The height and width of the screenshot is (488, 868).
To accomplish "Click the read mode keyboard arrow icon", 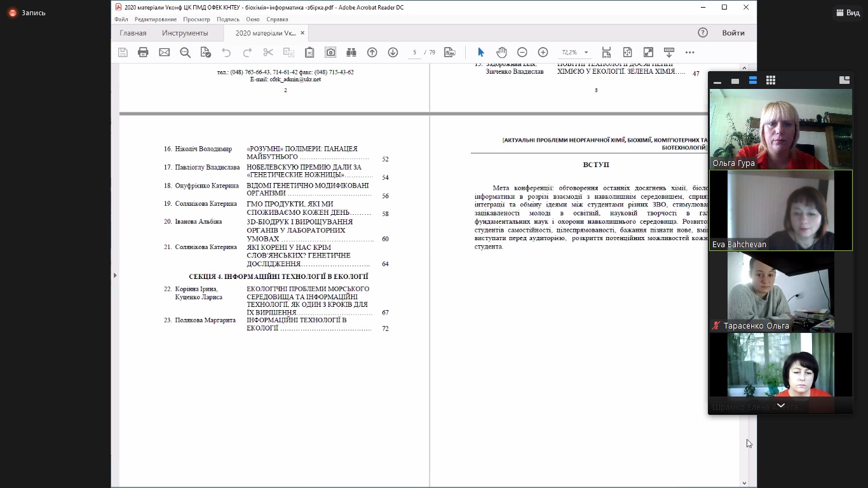I will [x=668, y=52].
